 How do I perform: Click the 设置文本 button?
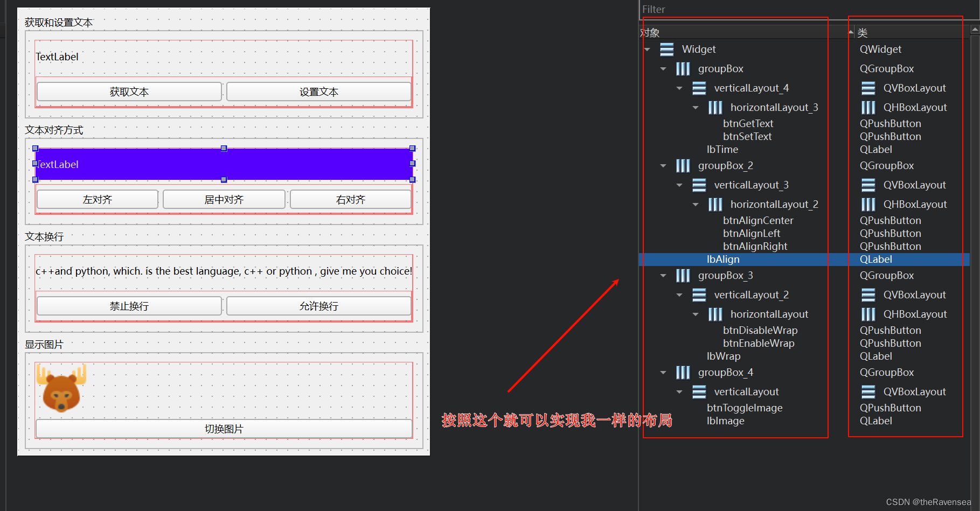coord(319,92)
